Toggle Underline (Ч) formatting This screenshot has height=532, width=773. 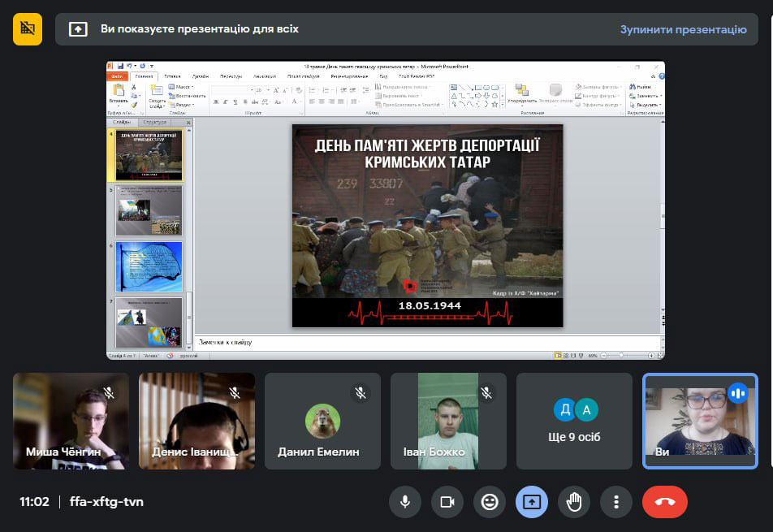235,102
